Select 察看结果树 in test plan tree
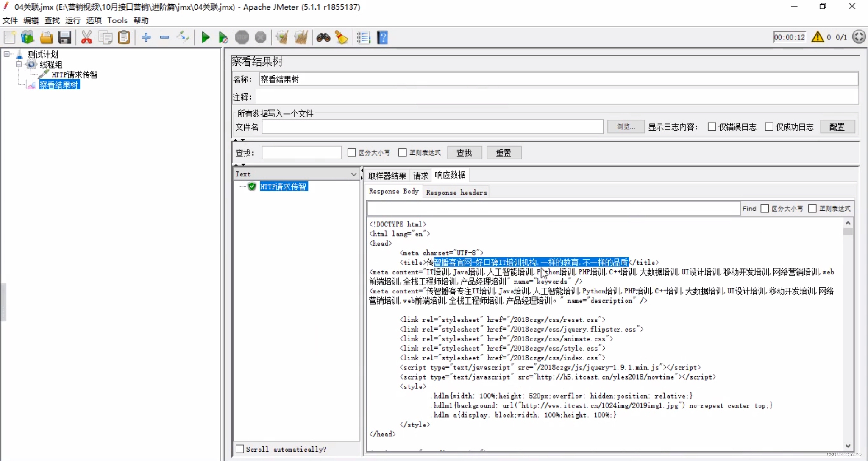868x461 pixels. click(x=59, y=85)
